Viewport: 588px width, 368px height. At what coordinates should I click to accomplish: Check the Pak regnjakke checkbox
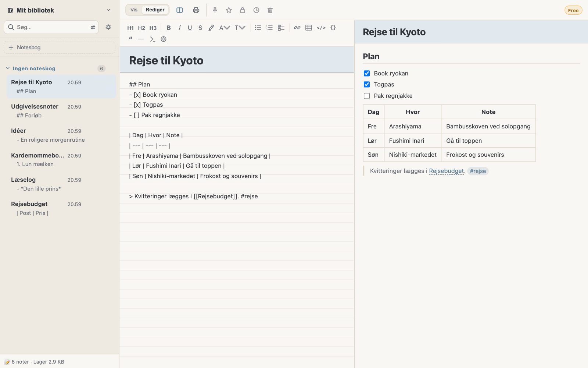click(367, 96)
